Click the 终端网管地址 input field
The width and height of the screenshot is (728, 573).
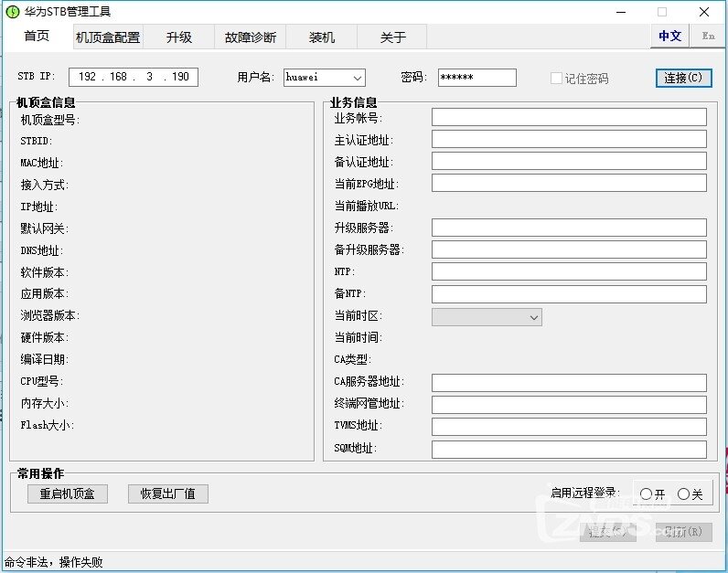pos(569,405)
